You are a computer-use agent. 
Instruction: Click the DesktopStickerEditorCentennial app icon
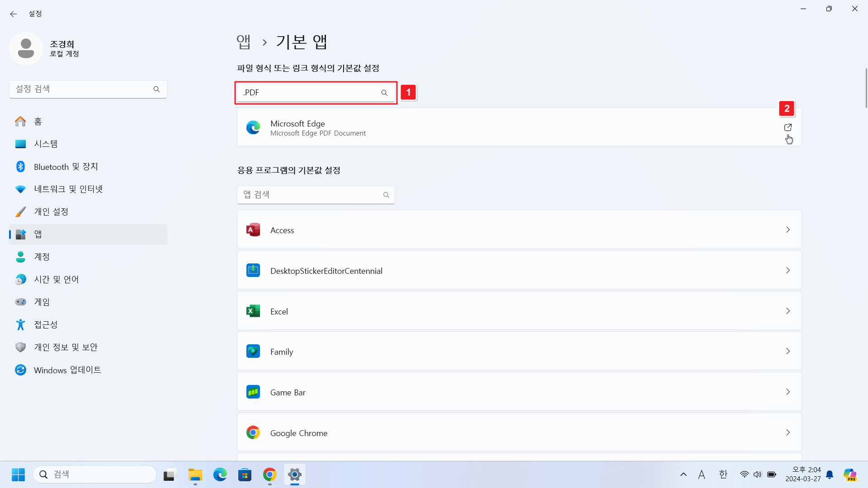coord(253,270)
